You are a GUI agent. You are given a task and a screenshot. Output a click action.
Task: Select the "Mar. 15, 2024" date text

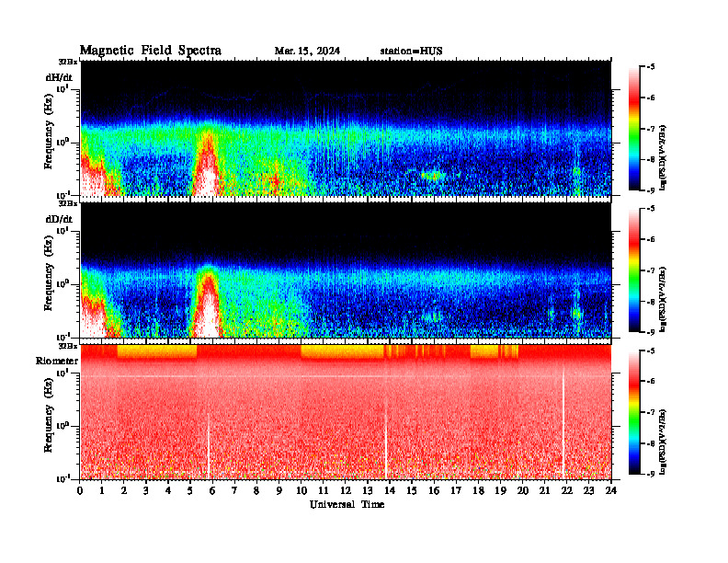(x=307, y=51)
